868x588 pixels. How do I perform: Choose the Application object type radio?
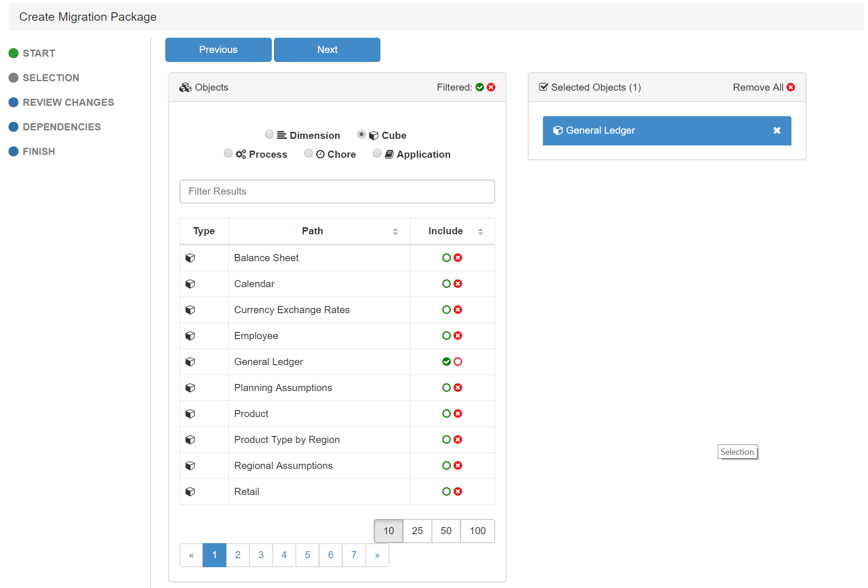tap(377, 153)
